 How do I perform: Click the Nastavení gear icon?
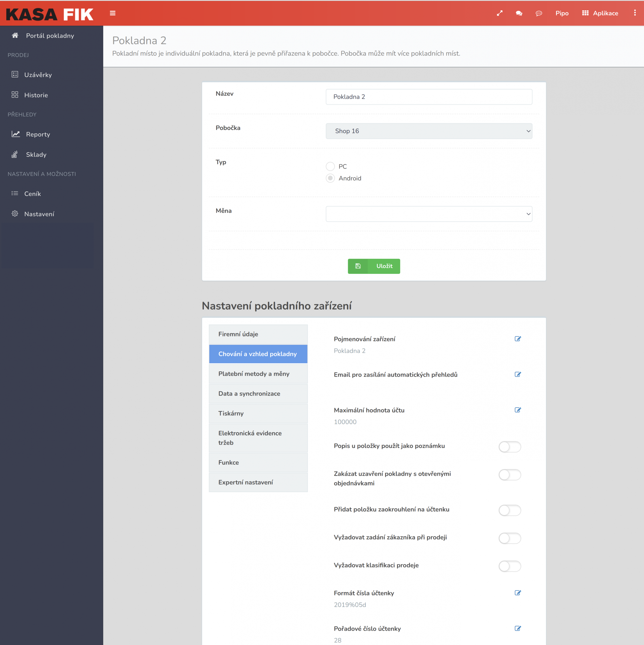tap(15, 214)
